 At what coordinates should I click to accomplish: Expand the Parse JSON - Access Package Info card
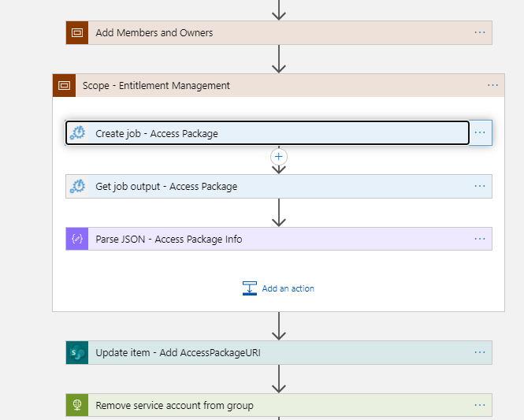(x=279, y=239)
